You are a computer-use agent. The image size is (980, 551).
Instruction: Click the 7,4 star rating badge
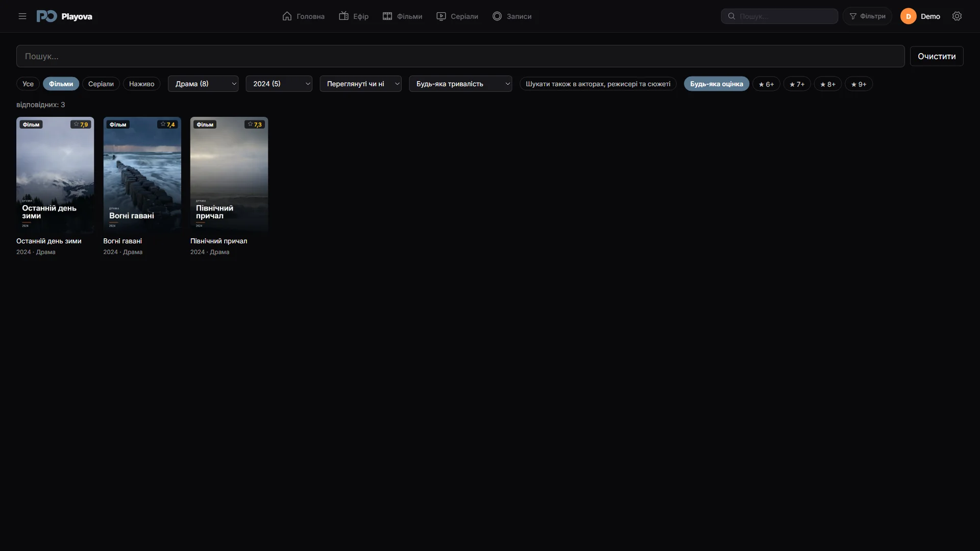coord(167,124)
